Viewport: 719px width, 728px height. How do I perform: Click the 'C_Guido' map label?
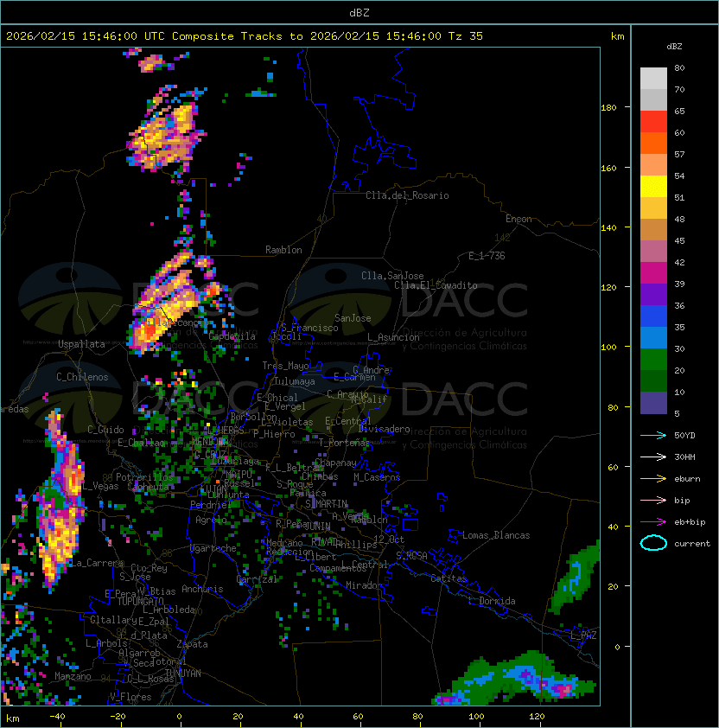coord(105,430)
